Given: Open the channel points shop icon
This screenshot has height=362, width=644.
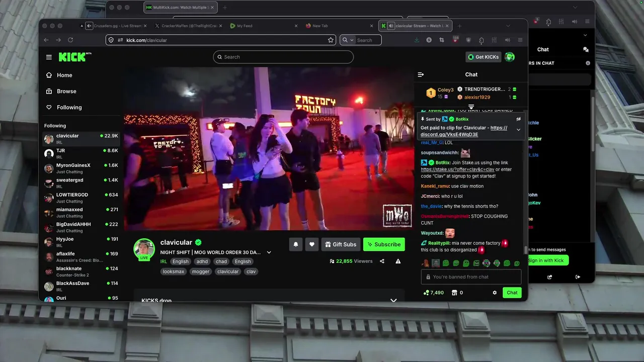Looking at the screenshot, I should click(x=454, y=293).
